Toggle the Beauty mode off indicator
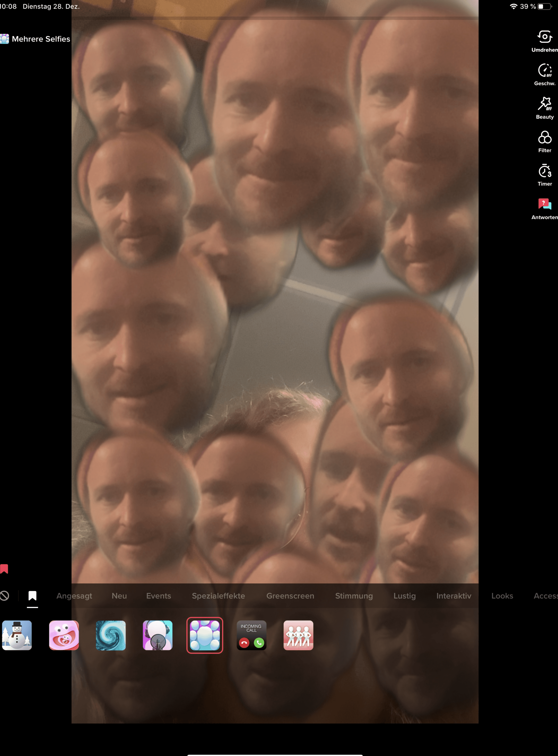Screen dimensions: 558x756 click(544, 104)
